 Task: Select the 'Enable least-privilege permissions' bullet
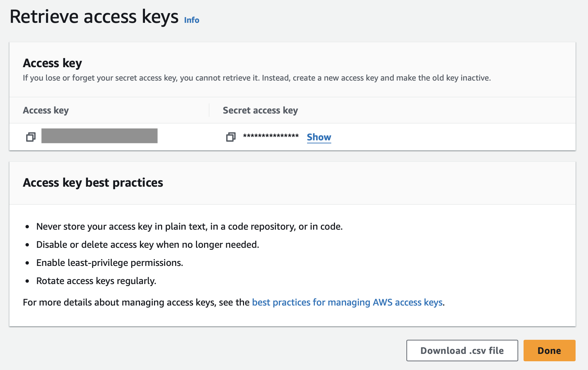point(110,263)
